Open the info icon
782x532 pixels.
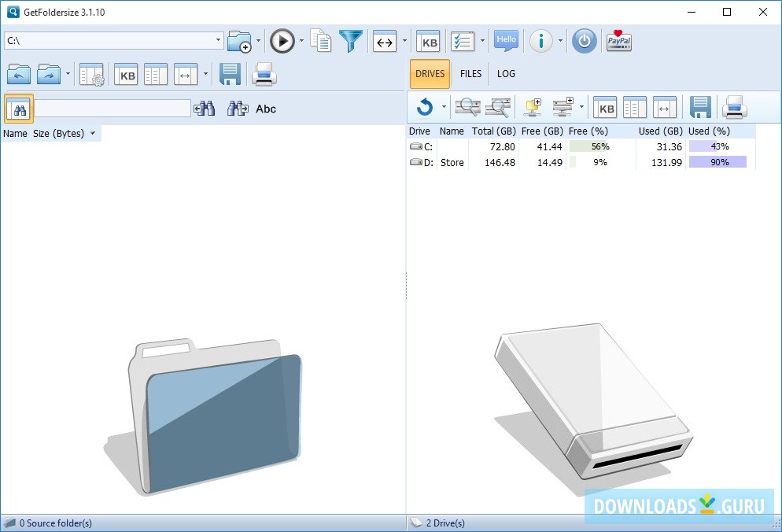pyautogui.click(x=541, y=41)
